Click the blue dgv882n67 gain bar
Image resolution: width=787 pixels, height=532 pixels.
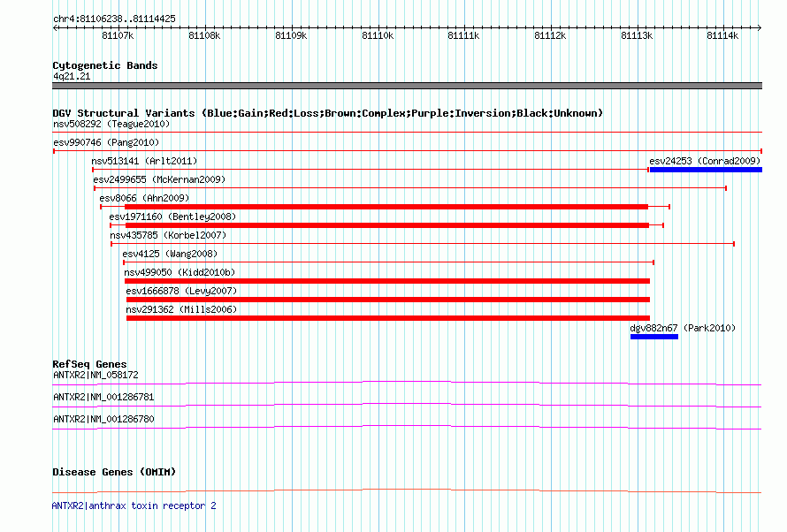click(x=654, y=337)
